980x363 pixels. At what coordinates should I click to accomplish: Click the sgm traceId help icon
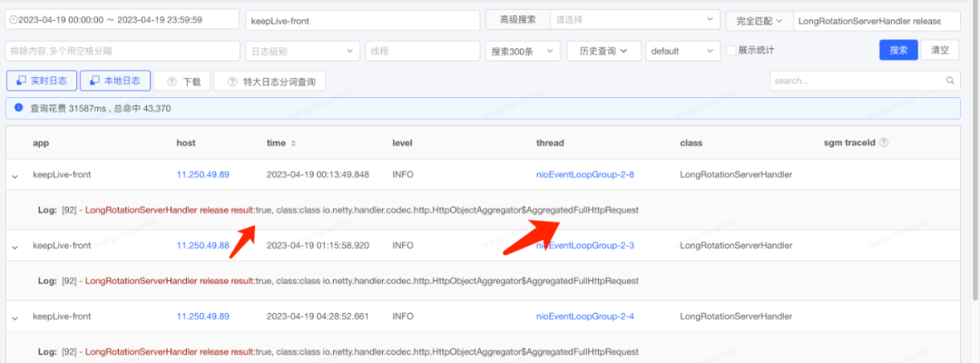pyautogui.click(x=884, y=142)
